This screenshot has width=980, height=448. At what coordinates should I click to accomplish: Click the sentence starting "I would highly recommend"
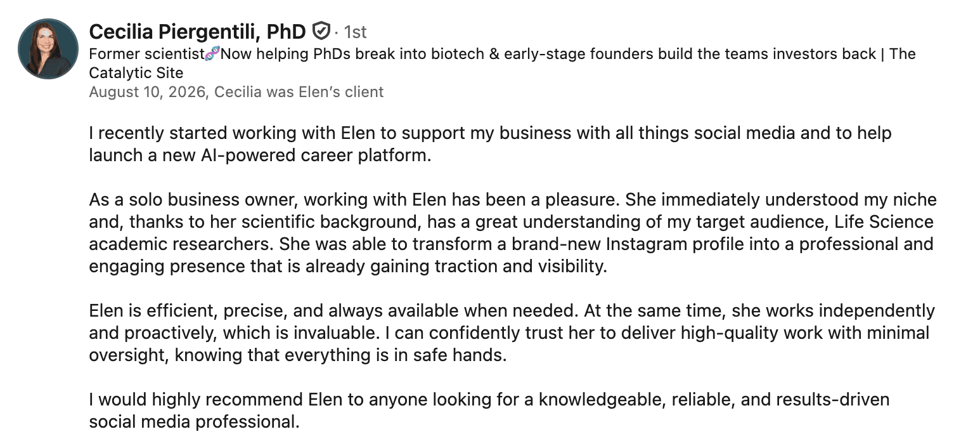(x=489, y=411)
